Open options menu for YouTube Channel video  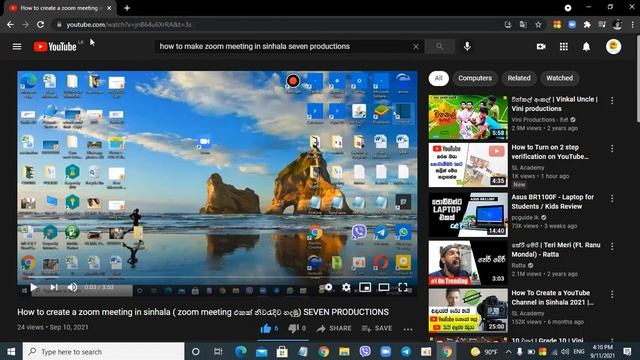[612, 294]
